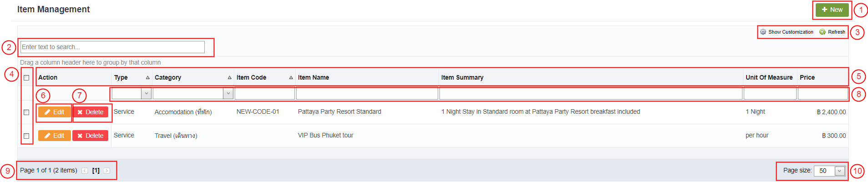Toggle the select-all header checkbox
The width and height of the screenshot is (868, 187).
[x=26, y=78]
